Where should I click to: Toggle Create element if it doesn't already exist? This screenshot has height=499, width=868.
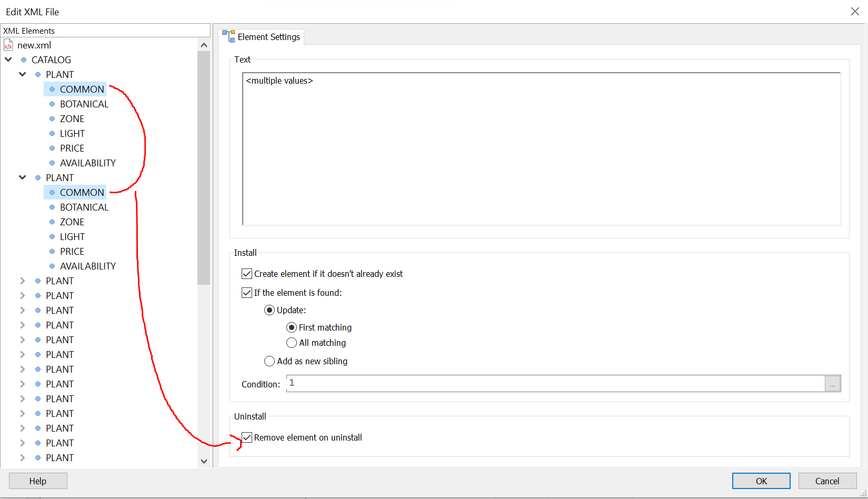pos(247,274)
